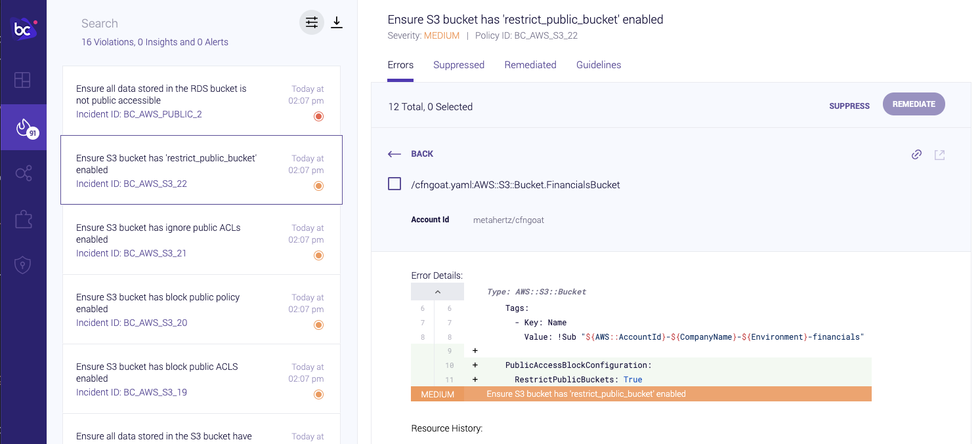Click Incident ID: BC_AWS_S3_19 text
The width and height of the screenshot is (980, 444).
(131, 392)
